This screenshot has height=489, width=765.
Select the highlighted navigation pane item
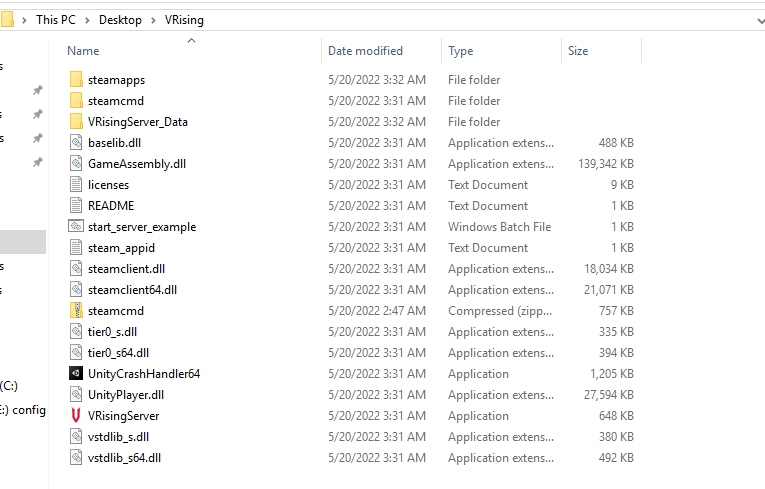click(23, 242)
